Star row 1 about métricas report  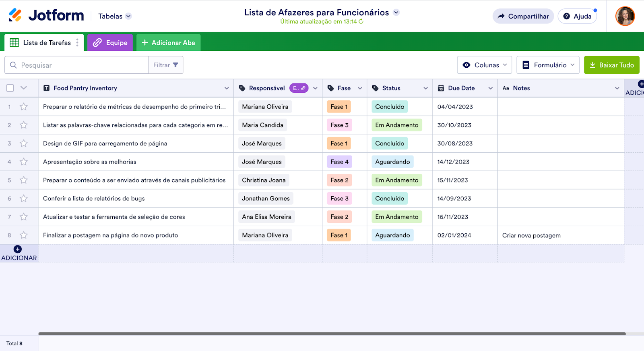coord(24,107)
